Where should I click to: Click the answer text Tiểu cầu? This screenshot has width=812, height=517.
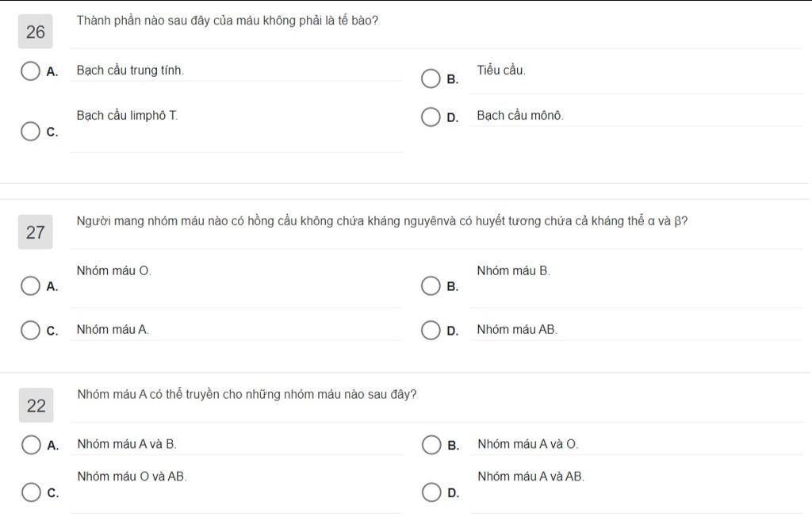coord(501,70)
